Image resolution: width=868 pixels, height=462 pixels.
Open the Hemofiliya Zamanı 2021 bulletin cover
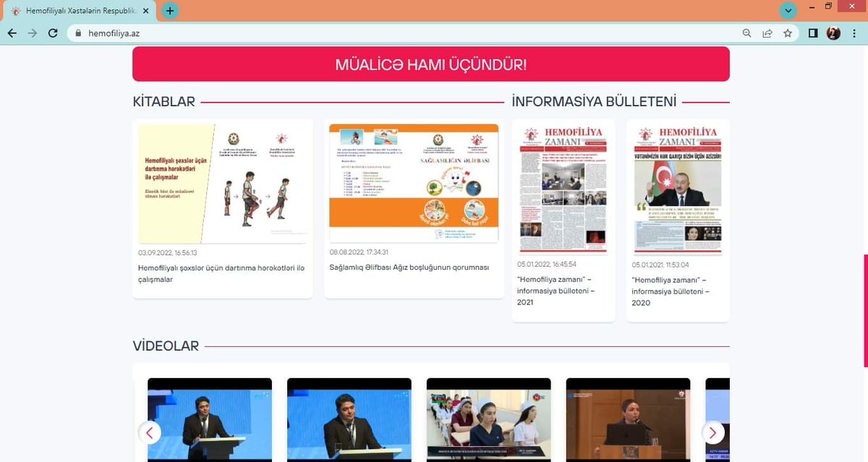[563, 189]
